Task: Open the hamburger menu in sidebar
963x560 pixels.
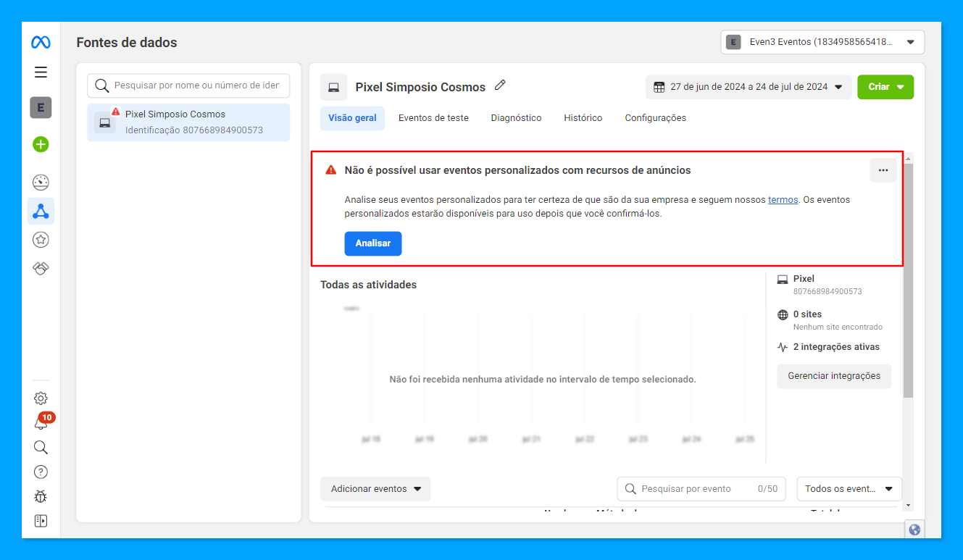Action: tap(41, 72)
